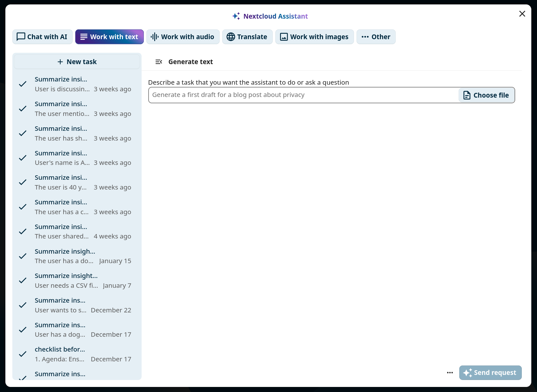Click the Send request button
The image size is (537, 392).
[x=490, y=373]
